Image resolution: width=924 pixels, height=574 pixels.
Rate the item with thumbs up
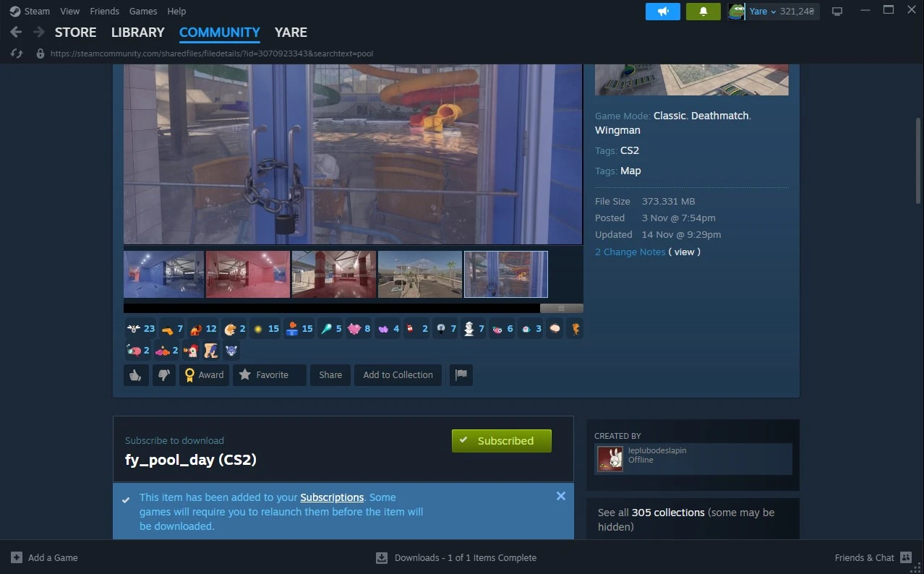point(136,374)
